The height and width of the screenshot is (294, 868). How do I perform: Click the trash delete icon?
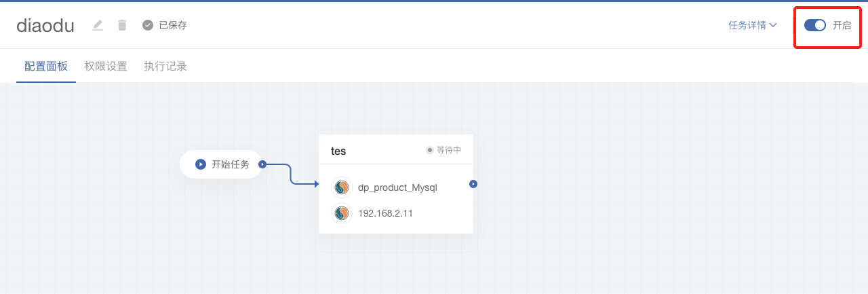[122, 25]
